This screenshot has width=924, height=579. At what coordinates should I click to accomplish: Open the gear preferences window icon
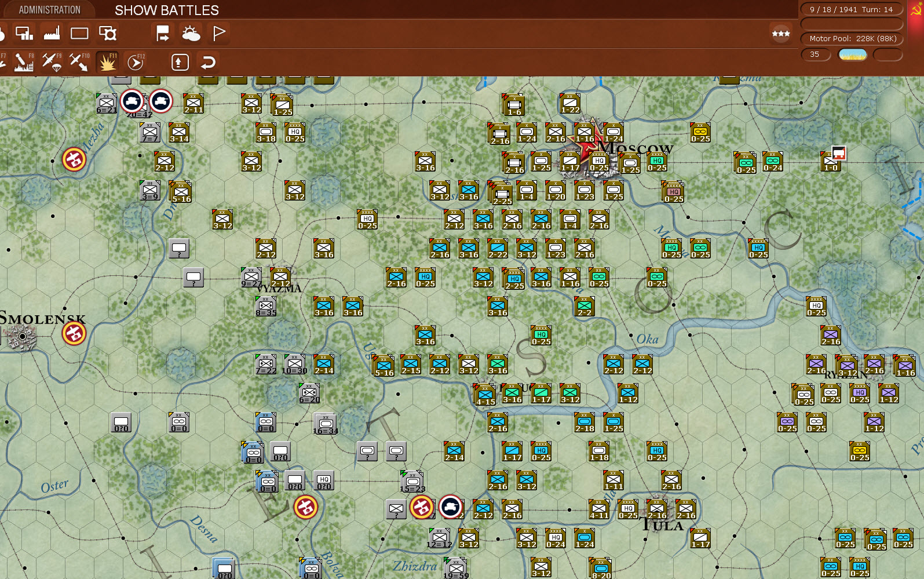[x=108, y=34]
